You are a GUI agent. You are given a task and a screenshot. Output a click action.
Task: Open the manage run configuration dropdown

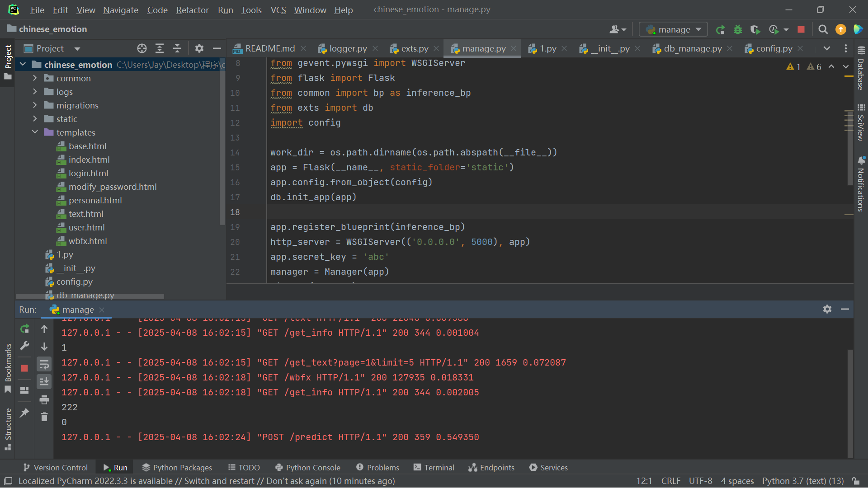673,30
